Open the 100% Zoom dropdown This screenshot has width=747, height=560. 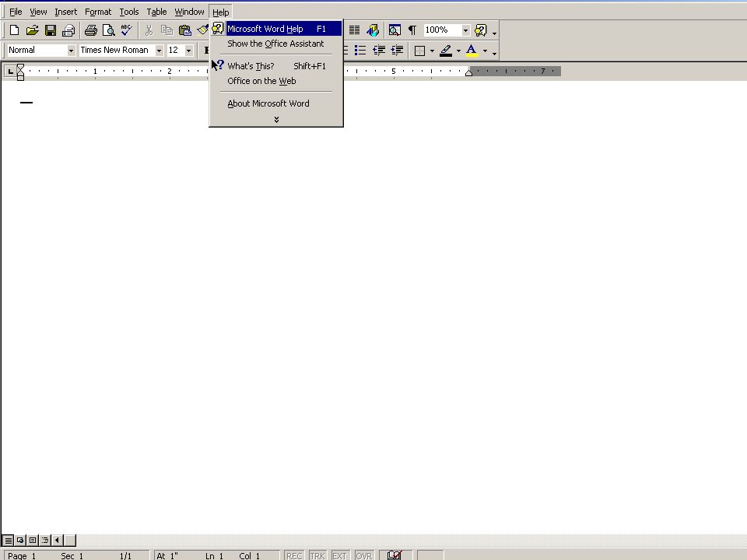[465, 30]
